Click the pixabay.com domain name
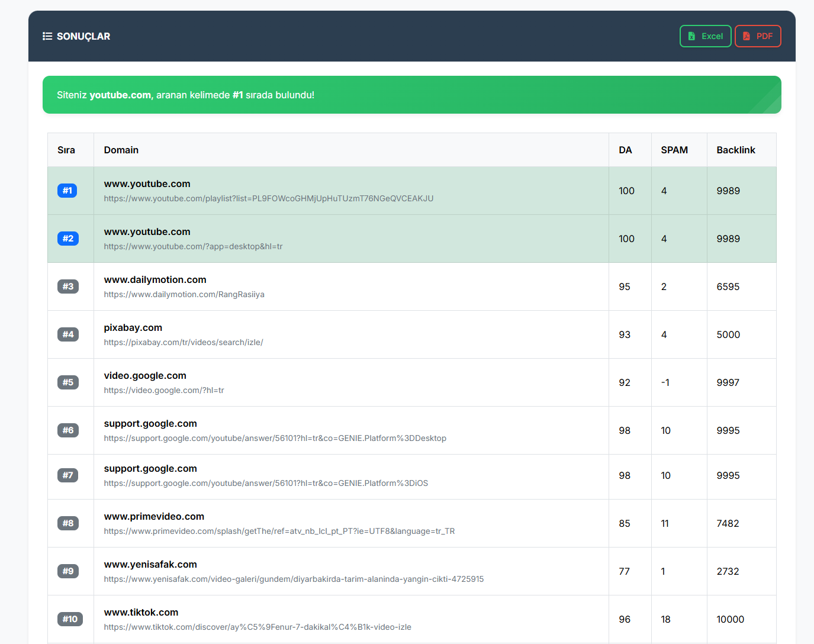Image resolution: width=814 pixels, height=644 pixels. tap(133, 328)
